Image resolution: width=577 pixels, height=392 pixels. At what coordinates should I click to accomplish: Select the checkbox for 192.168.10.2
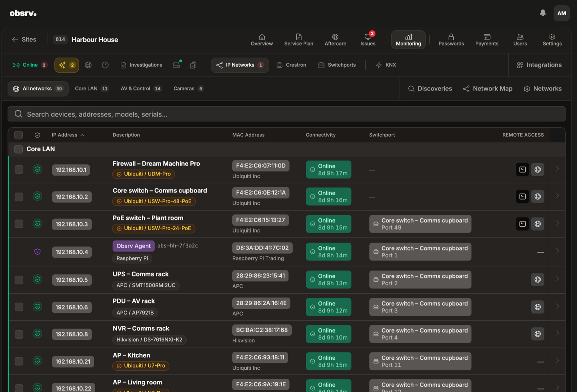click(x=19, y=197)
